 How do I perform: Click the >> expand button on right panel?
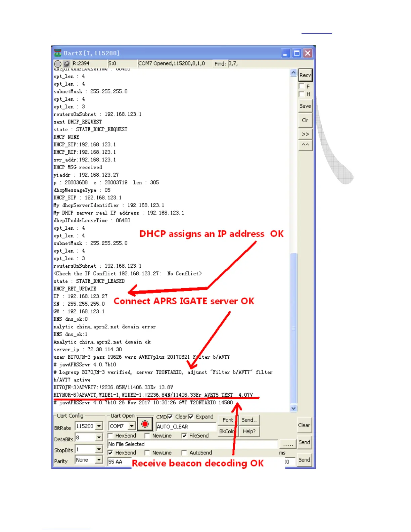tap(305, 134)
